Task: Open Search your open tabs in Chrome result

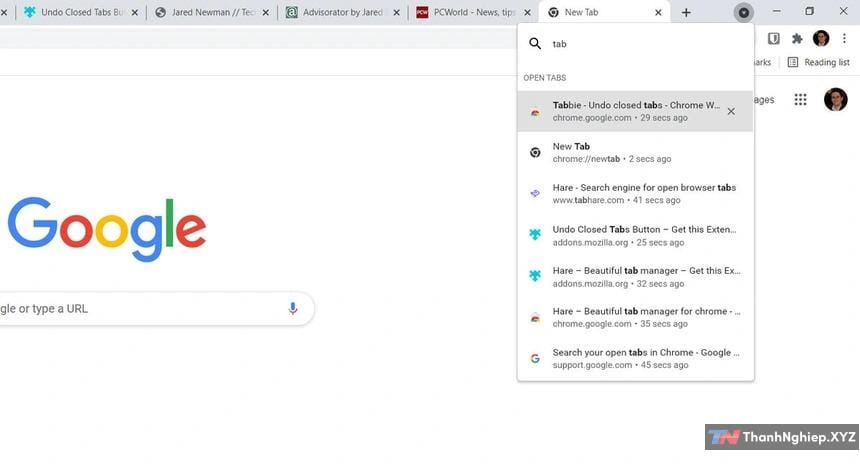Action: pyautogui.click(x=635, y=358)
